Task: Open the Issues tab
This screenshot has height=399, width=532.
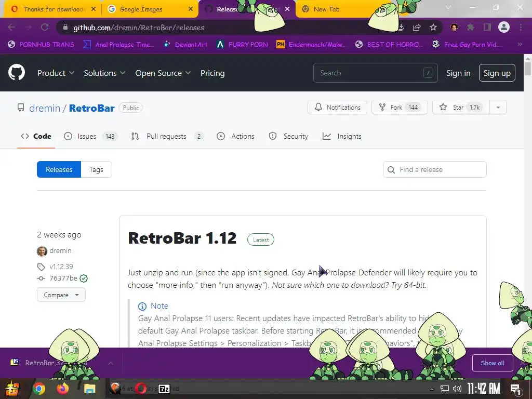Action: tap(91, 137)
